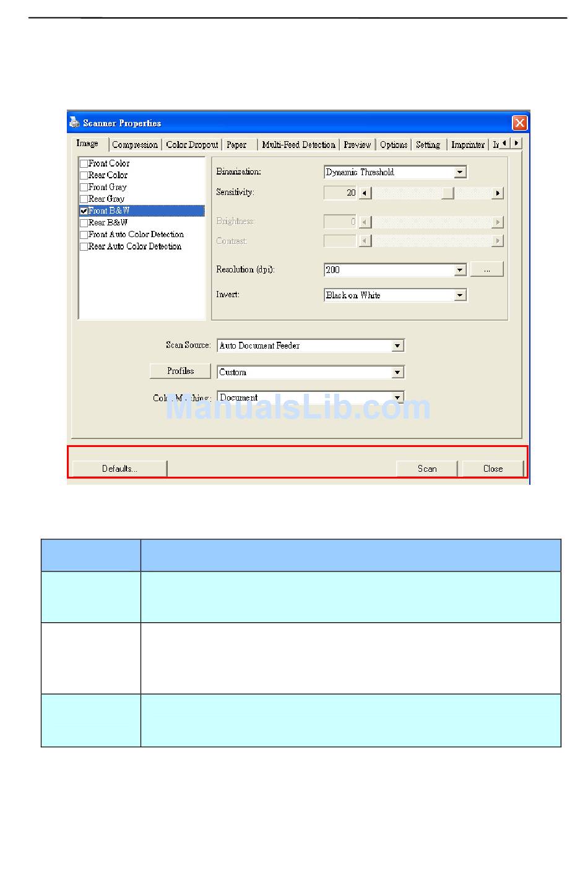Click the Contrast value field
This screenshot has width=588, height=881.
340,241
